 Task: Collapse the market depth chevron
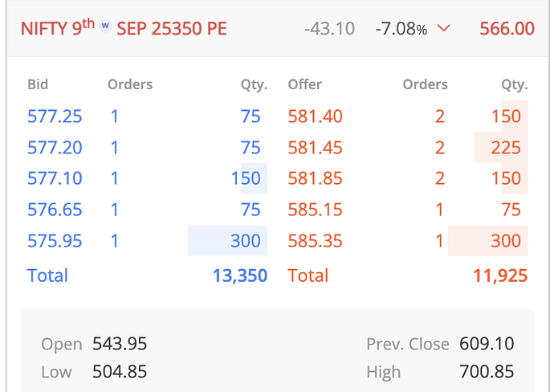coord(443,29)
